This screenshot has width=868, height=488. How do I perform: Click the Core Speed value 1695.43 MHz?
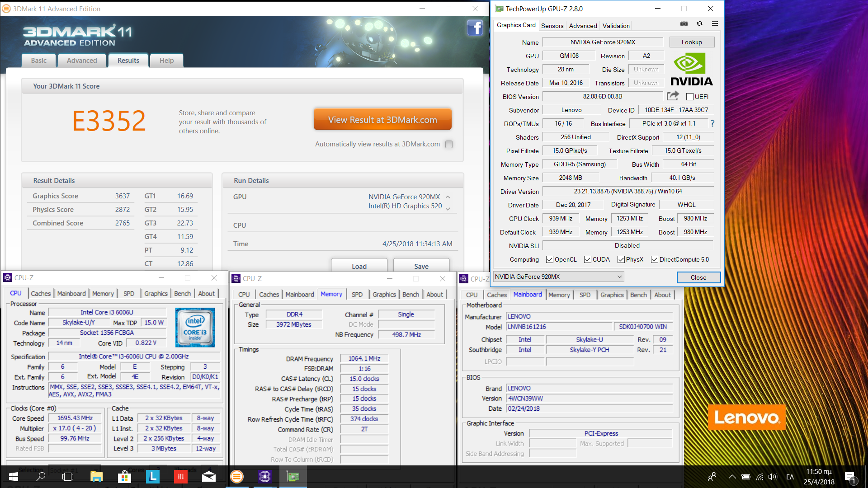(75, 418)
